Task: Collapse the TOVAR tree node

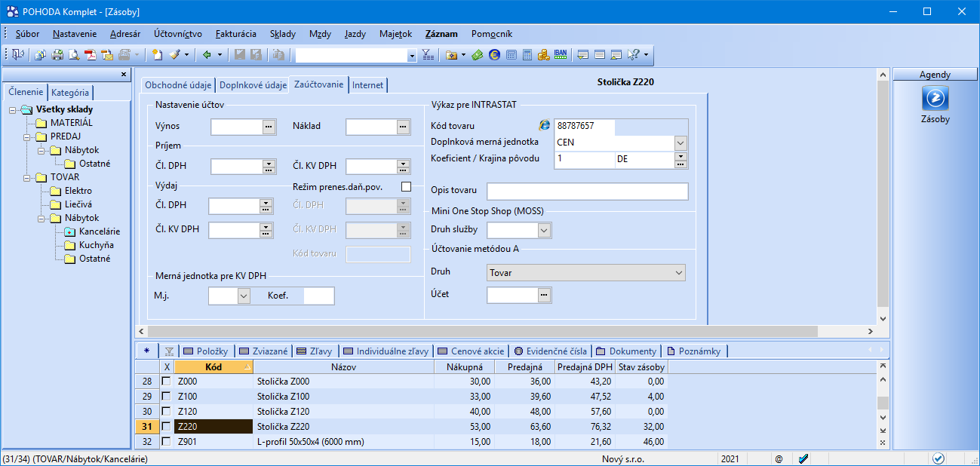Action: [x=26, y=178]
